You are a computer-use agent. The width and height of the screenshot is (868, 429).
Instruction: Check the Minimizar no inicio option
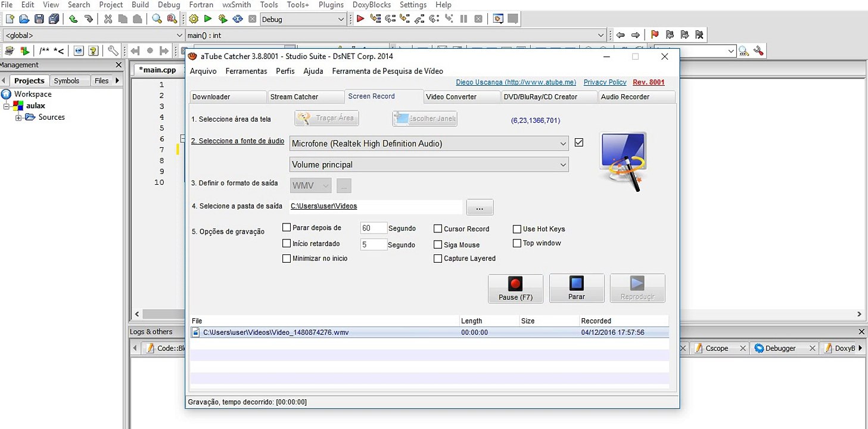point(287,259)
